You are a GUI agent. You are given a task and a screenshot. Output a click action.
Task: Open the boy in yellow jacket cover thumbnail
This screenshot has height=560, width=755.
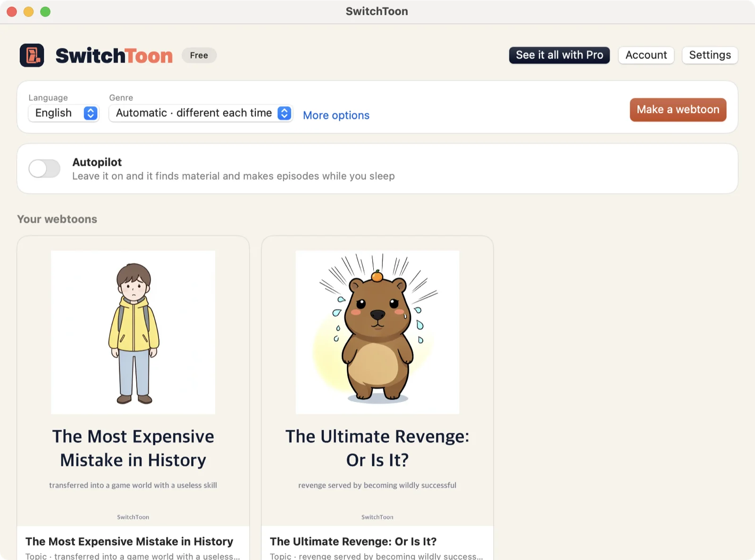tap(133, 332)
